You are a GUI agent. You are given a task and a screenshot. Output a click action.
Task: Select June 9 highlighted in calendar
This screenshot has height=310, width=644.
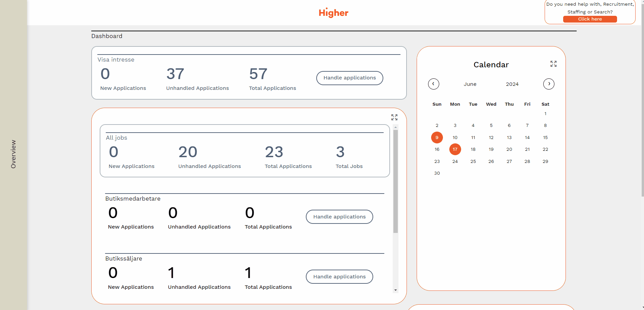(437, 137)
